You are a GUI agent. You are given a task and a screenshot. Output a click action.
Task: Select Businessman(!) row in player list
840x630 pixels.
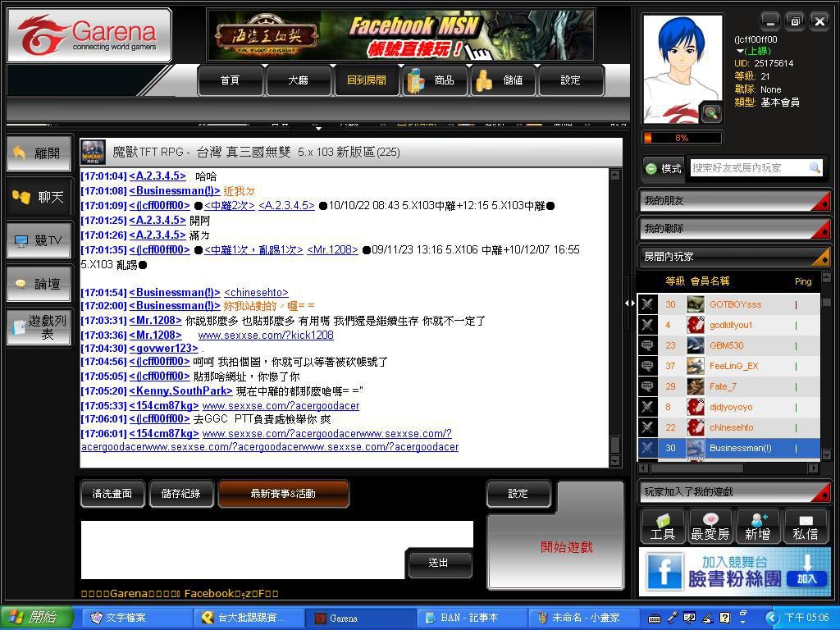coord(728,448)
